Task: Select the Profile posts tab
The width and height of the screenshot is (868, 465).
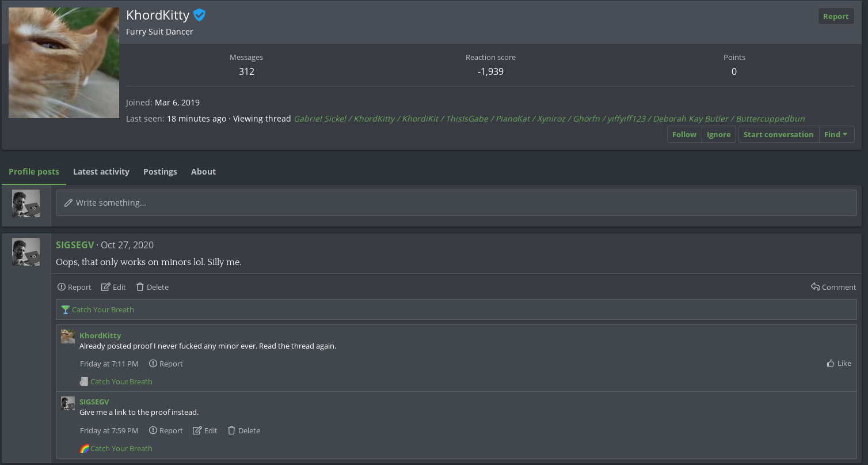Action: click(x=34, y=172)
